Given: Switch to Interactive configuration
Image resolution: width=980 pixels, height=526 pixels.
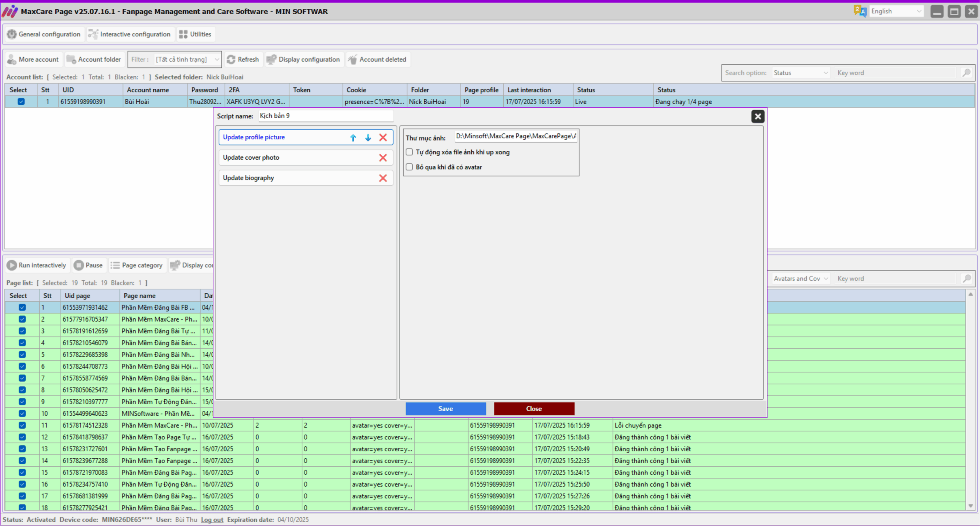Looking at the screenshot, I should 130,34.
